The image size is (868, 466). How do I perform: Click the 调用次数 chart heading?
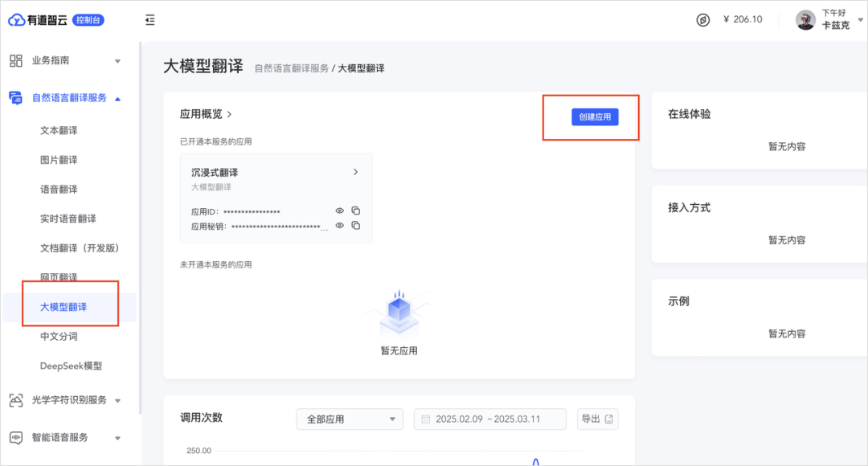coord(202,418)
